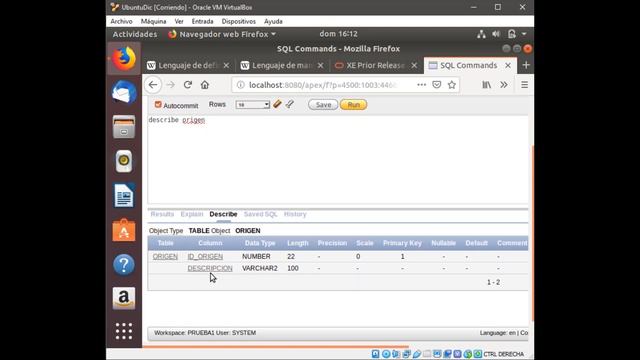Expand the system menu arrow in top bar
Image resolution: width=640 pixels, height=360 pixels.
tap(524, 34)
